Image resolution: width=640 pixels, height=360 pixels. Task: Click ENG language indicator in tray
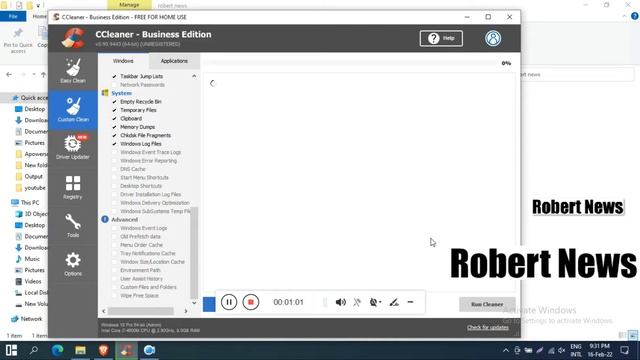576,350
